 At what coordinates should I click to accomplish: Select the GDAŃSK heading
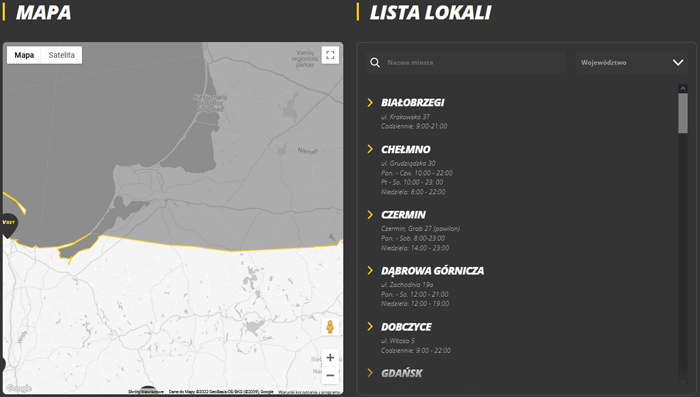[401, 373]
